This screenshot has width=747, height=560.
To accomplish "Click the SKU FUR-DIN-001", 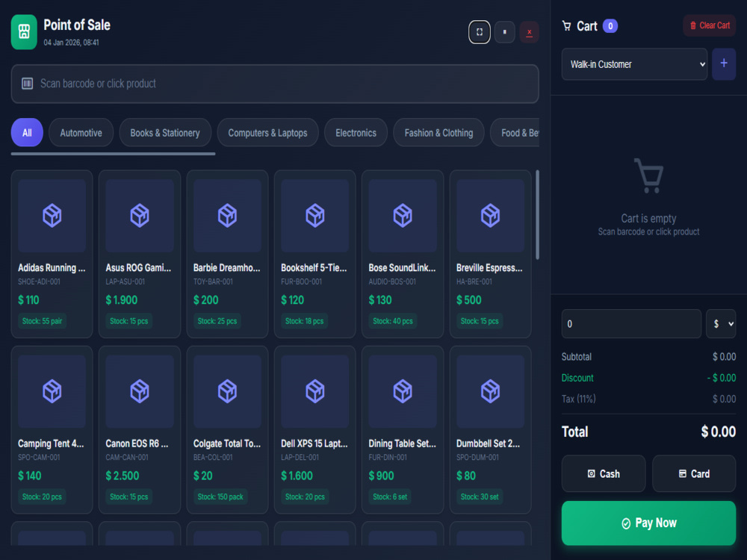I will click(388, 457).
